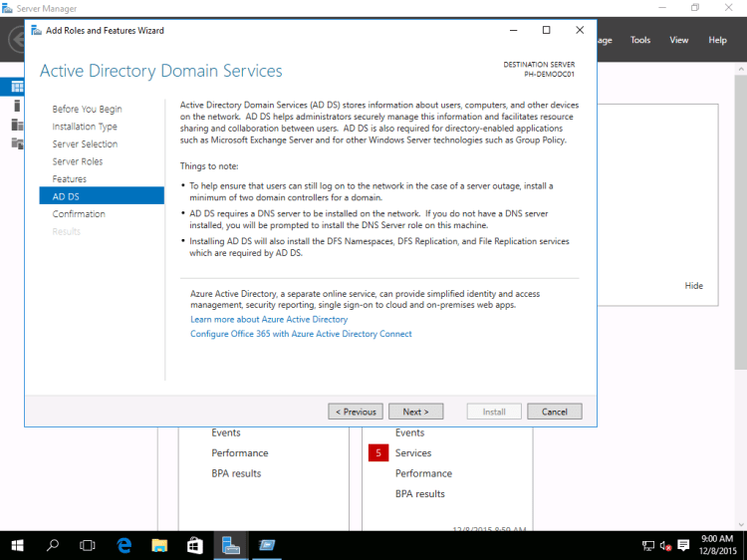Screen dimensions: 747x560
Task: Open the Windows Start menu
Action: point(17,545)
